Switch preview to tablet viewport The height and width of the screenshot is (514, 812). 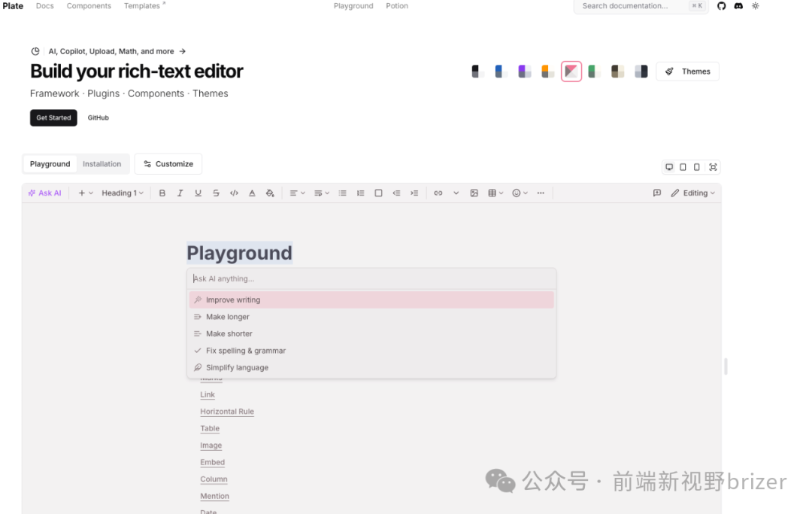pos(683,167)
